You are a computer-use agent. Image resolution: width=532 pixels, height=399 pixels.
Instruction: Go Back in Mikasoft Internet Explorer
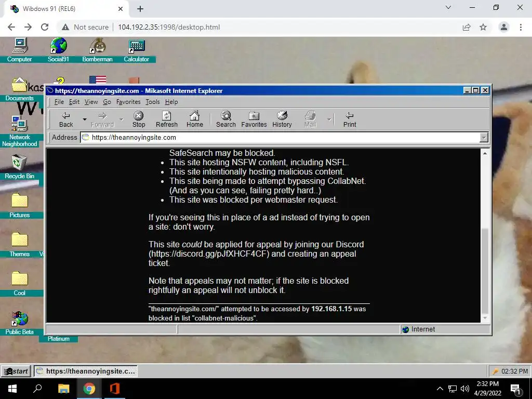[x=66, y=119]
